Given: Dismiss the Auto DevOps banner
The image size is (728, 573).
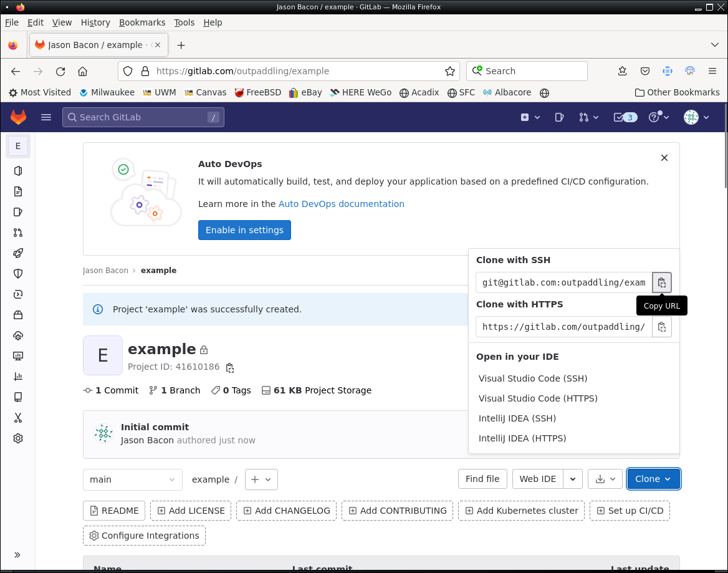Looking at the screenshot, I should coord(664,158).
